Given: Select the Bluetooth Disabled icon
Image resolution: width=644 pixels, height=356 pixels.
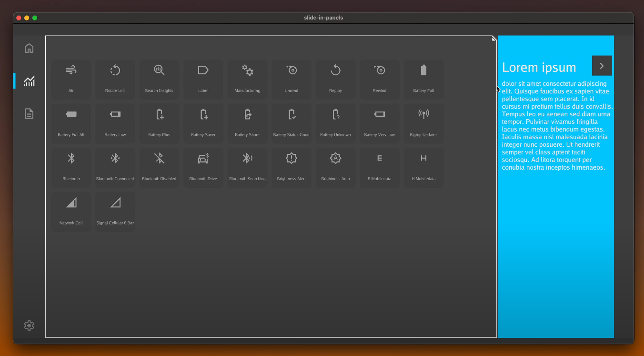Looking at the screenshot, I should click(159, 158).
